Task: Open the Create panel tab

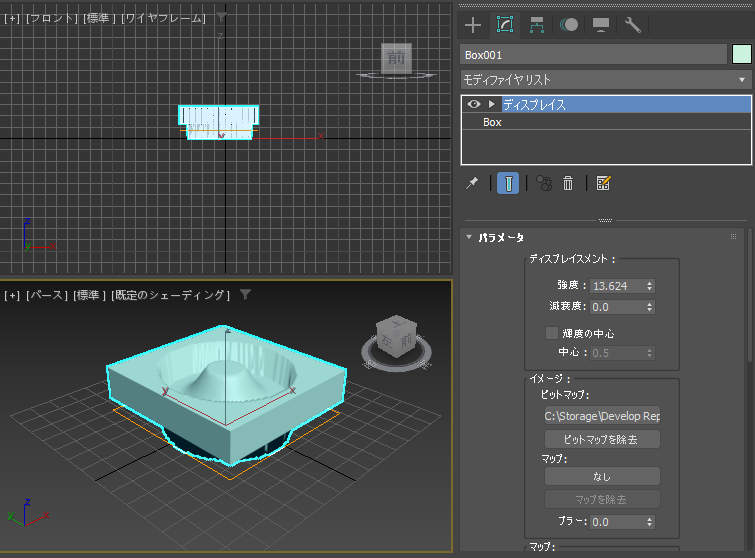Action: point(473,25)
